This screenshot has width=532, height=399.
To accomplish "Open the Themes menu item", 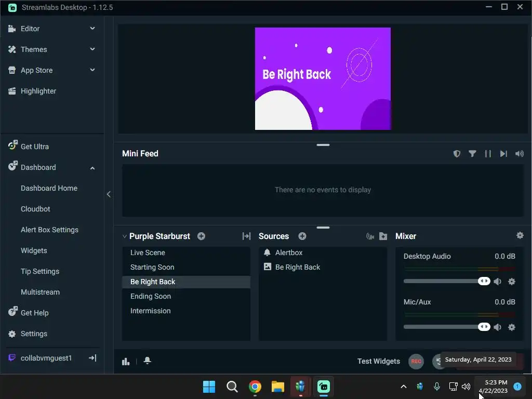I will (x=34, y=49).
